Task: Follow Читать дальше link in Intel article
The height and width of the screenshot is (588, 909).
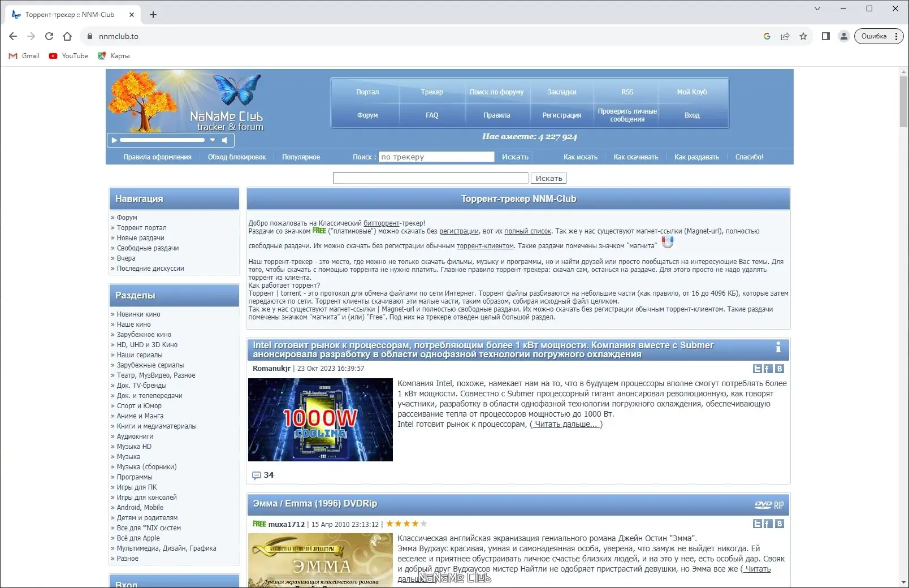Action: coord(566,424)
